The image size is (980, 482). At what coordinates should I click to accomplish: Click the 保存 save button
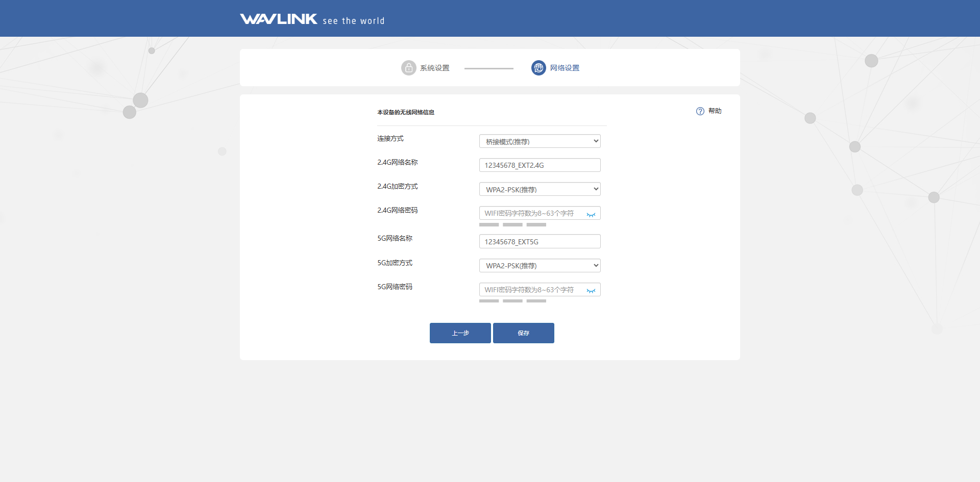[524, 333]
